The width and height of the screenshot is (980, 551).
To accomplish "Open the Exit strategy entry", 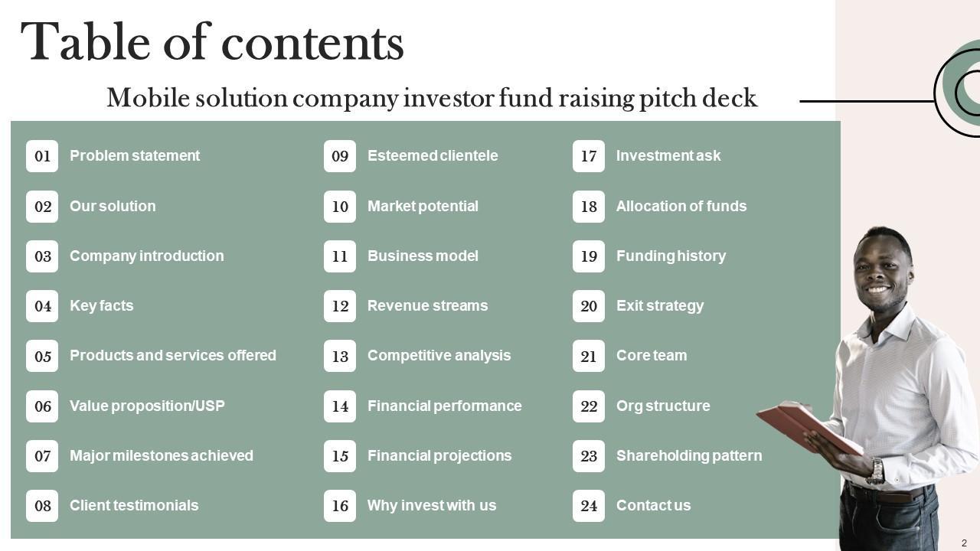I will 660,306.
